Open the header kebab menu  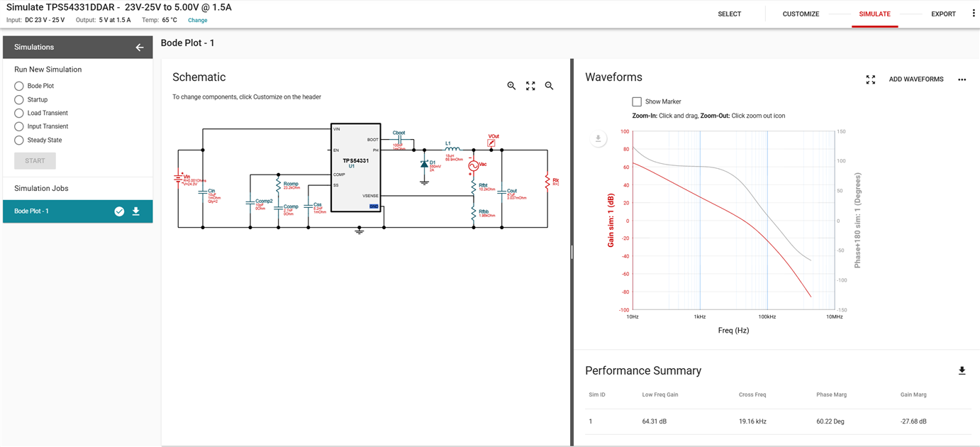tap(973, 13)
